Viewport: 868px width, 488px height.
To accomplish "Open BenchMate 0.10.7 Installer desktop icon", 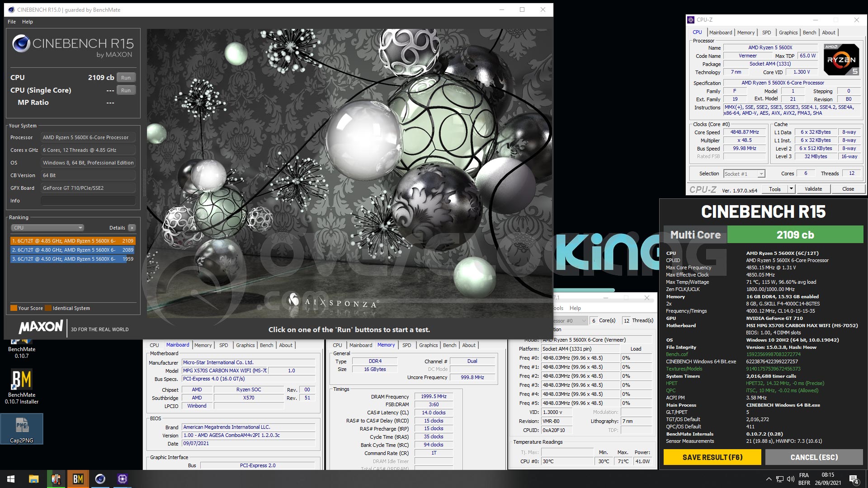I will (22, 386).
